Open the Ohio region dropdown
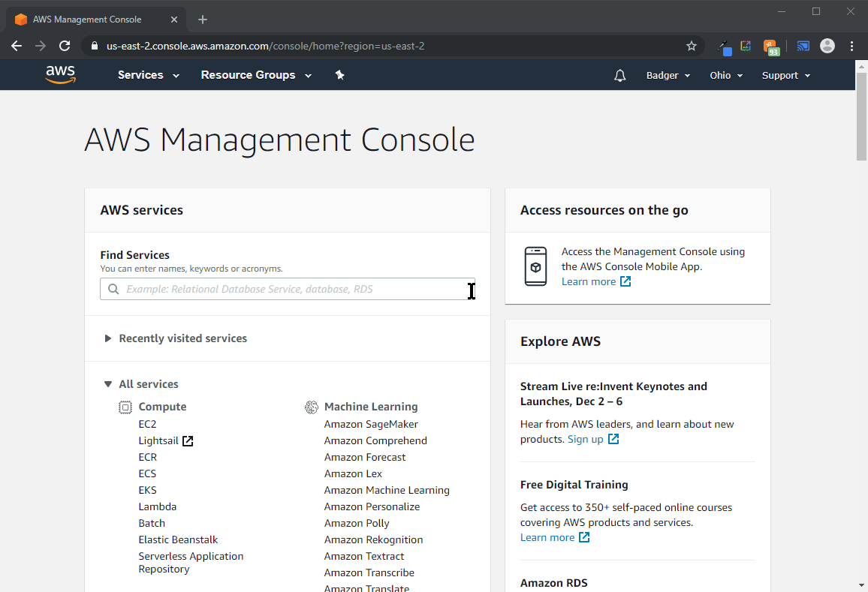 [x=726, y=75]
